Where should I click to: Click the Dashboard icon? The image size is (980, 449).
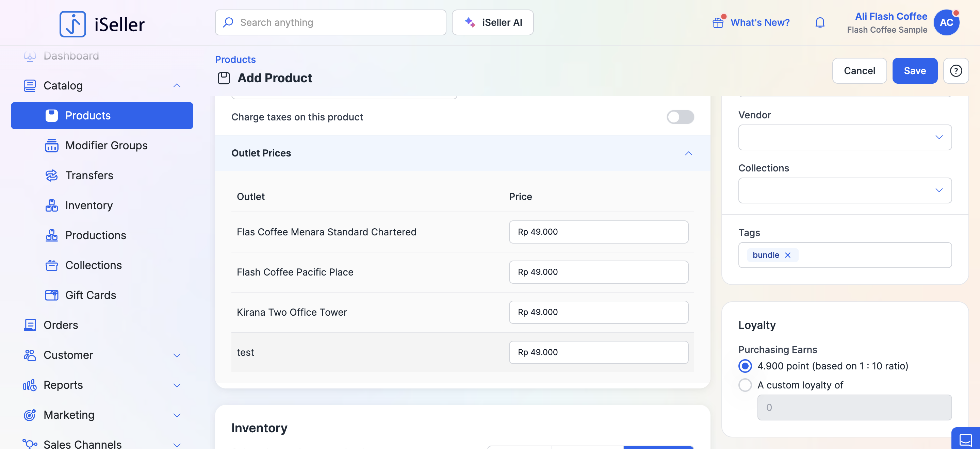coord(30,56)
